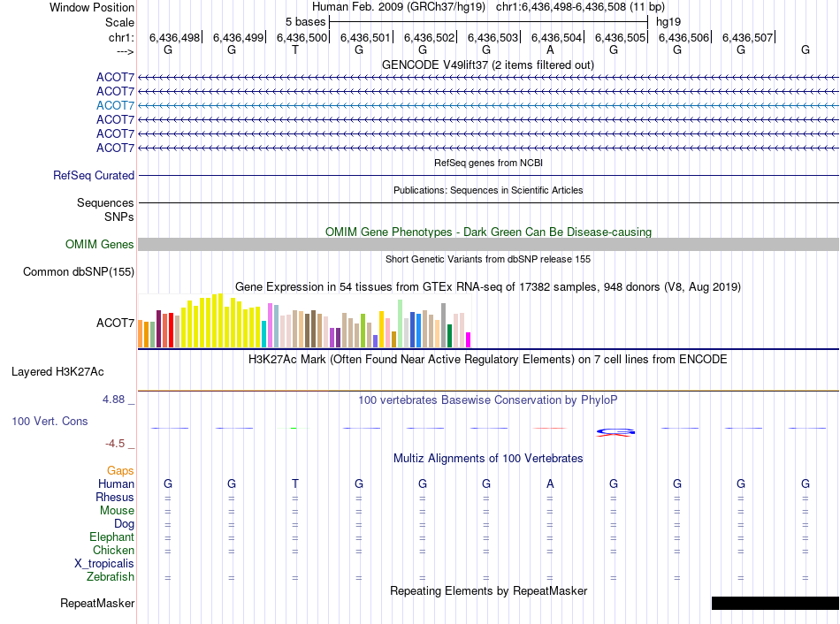Click the Layered H3K27Ac track label
The image size is (840, 624).
[x=57, y=372]
